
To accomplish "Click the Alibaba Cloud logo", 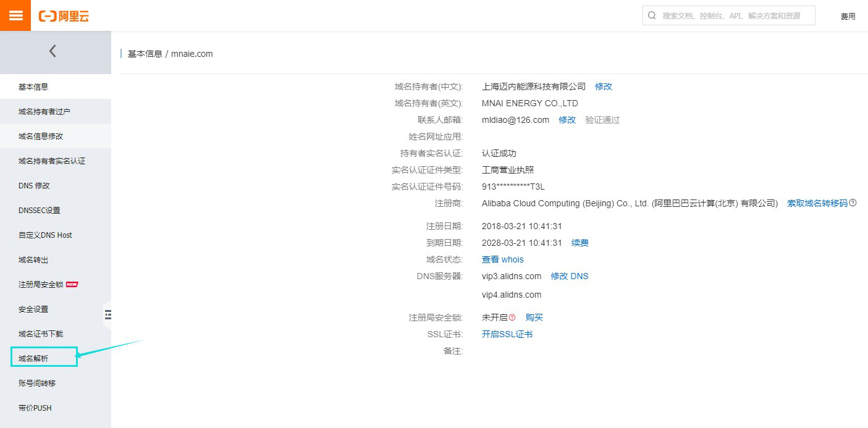I will click(64, 16).
